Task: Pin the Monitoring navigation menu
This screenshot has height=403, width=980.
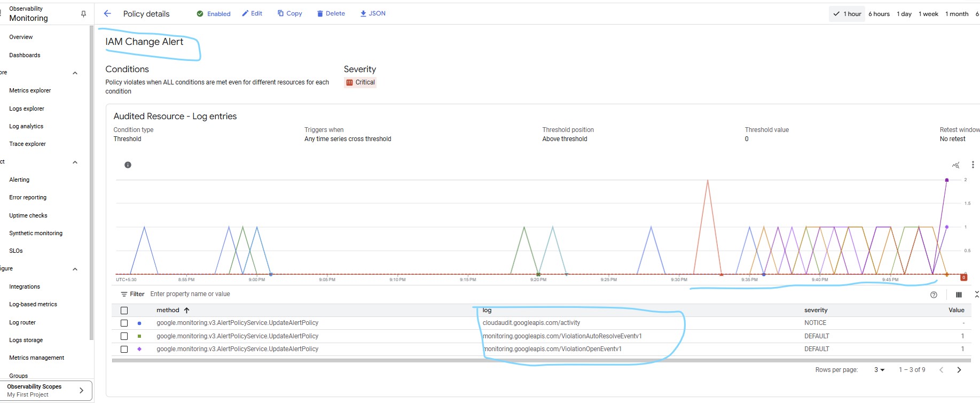Action: pos(83,14)
